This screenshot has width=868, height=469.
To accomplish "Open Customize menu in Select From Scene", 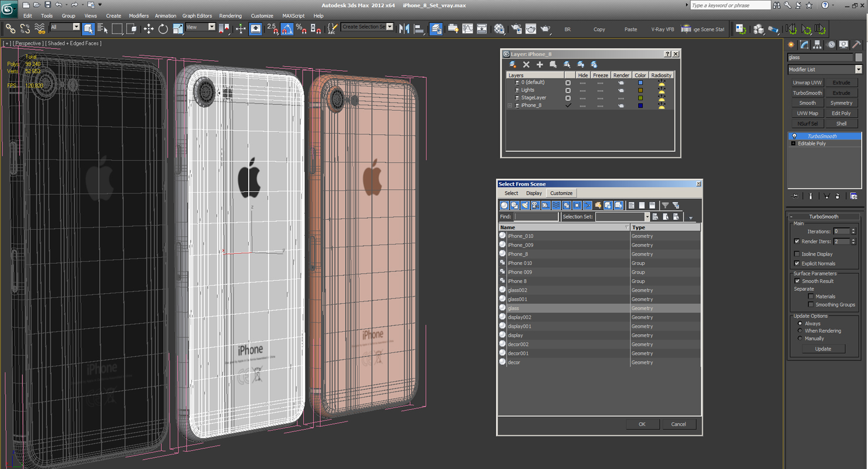I will point(561,193).
